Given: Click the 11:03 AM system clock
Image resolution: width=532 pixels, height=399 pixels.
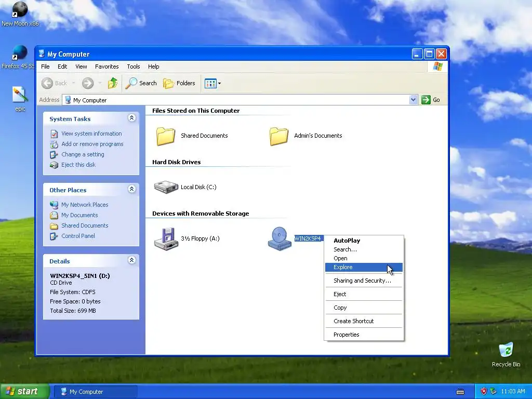Looking at the screenshot, I should [x=513, y=392].
